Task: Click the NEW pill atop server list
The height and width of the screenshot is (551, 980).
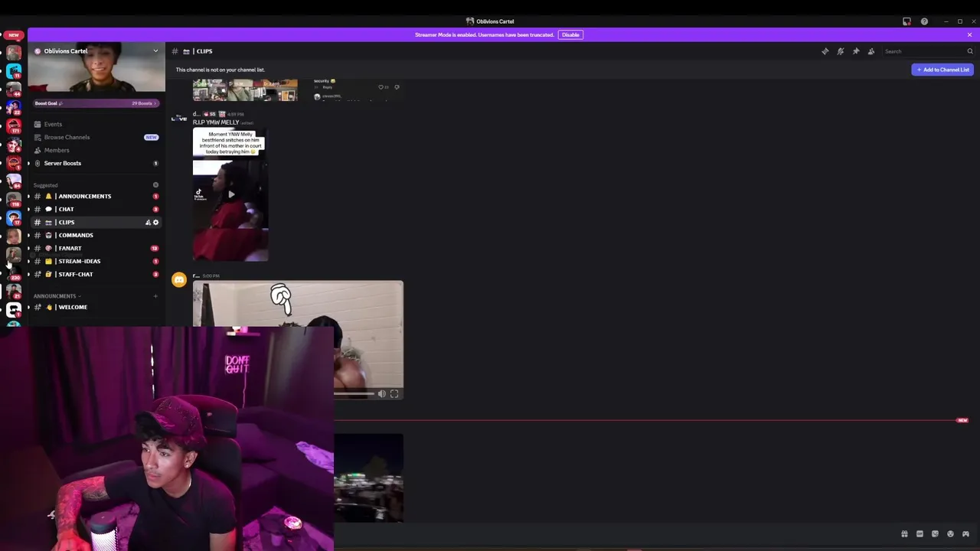Action: [x=14, y=35]
